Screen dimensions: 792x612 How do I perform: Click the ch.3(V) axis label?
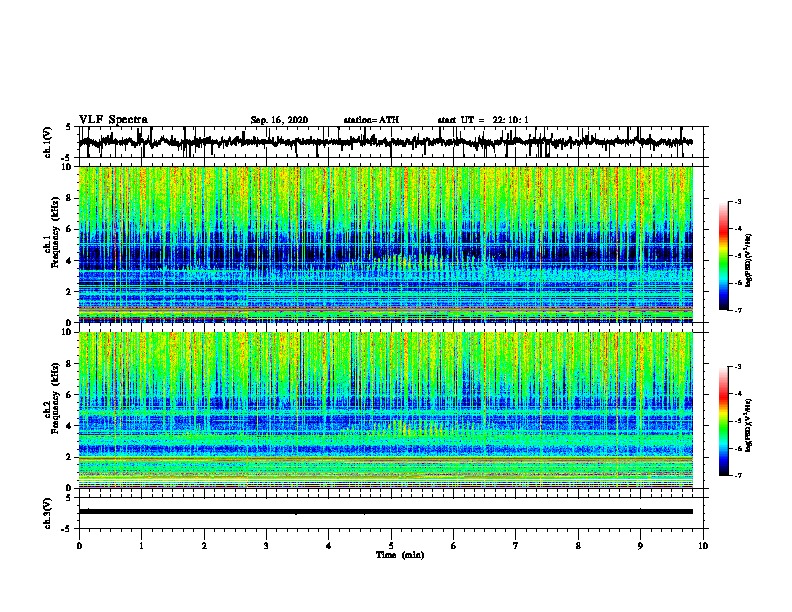(48, 513)
